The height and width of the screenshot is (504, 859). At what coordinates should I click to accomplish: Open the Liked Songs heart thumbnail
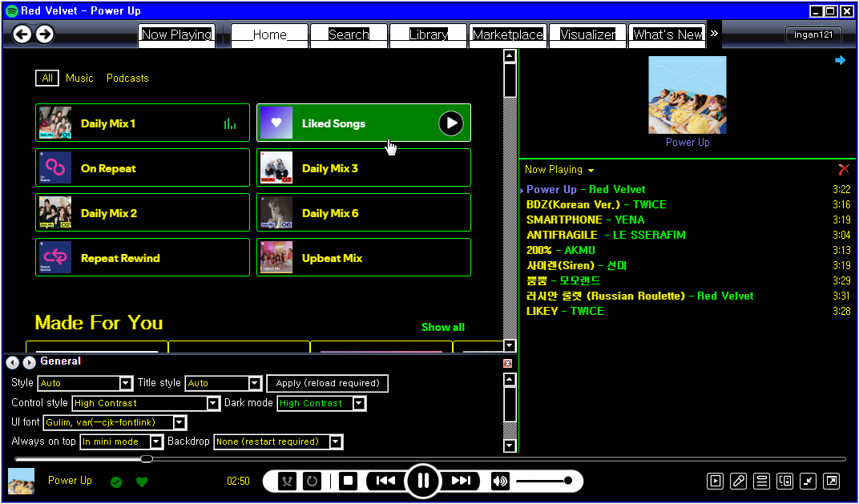[x=276, y=123]
